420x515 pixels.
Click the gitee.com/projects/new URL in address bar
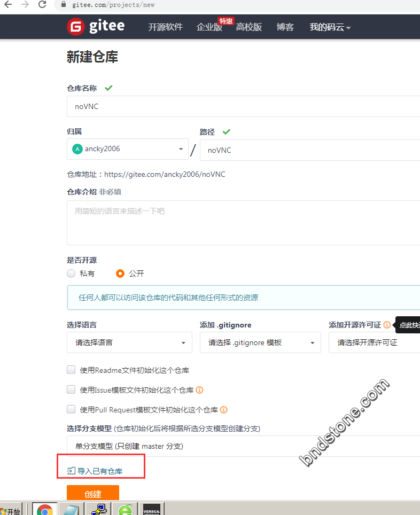[113, 5]
